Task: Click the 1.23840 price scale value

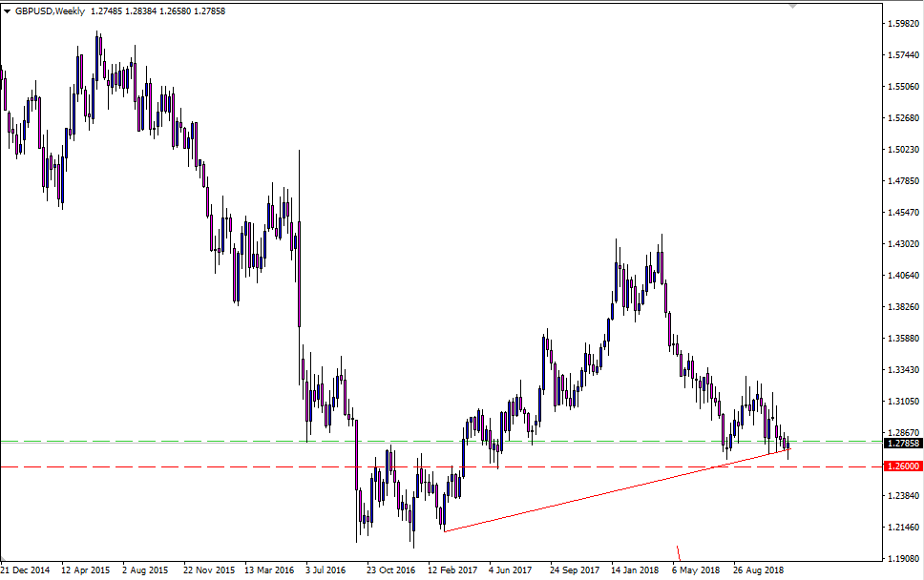Action: (903, 495)
